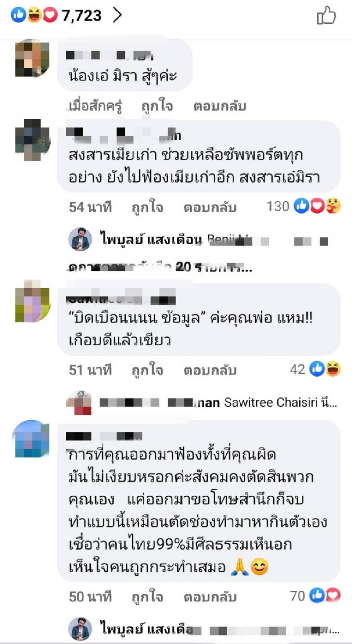Image resolution: width=352 pixels, height=644 pixels.
Task: Tap ถูกใจ on the 50 นาที comment
Action: 147,597
